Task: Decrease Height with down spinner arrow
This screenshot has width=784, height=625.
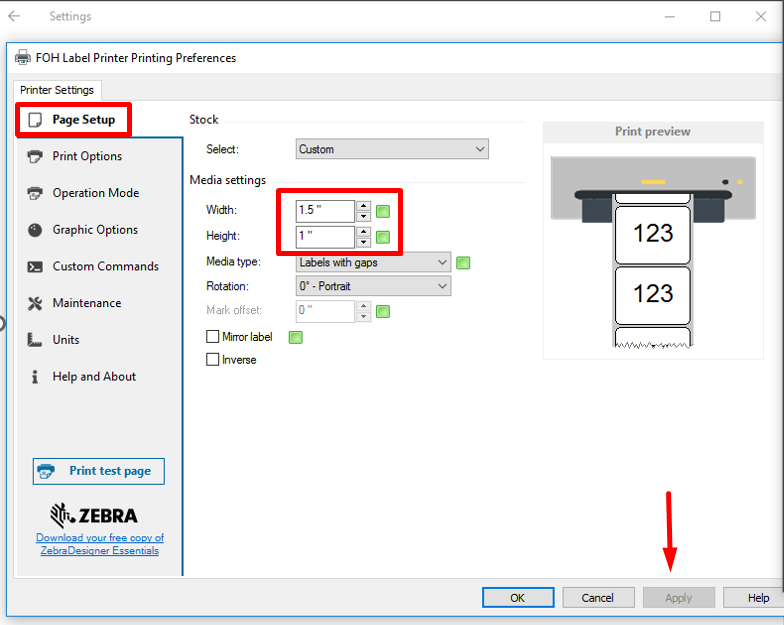Action: [364, 242]
